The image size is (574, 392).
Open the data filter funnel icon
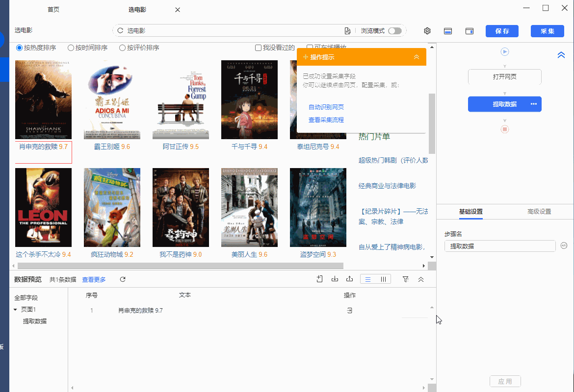(x=406, y=279)
